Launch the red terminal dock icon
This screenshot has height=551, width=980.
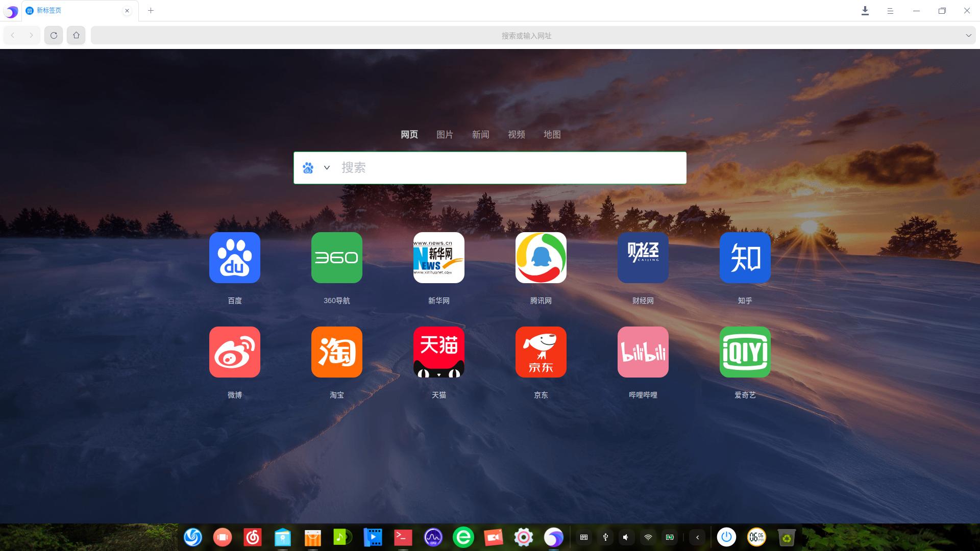[403, 537]
